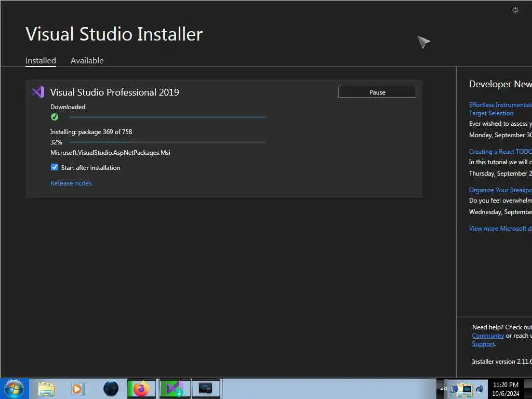
Task: Open the Developer Community help link
Action: click(x=488, y=336)
